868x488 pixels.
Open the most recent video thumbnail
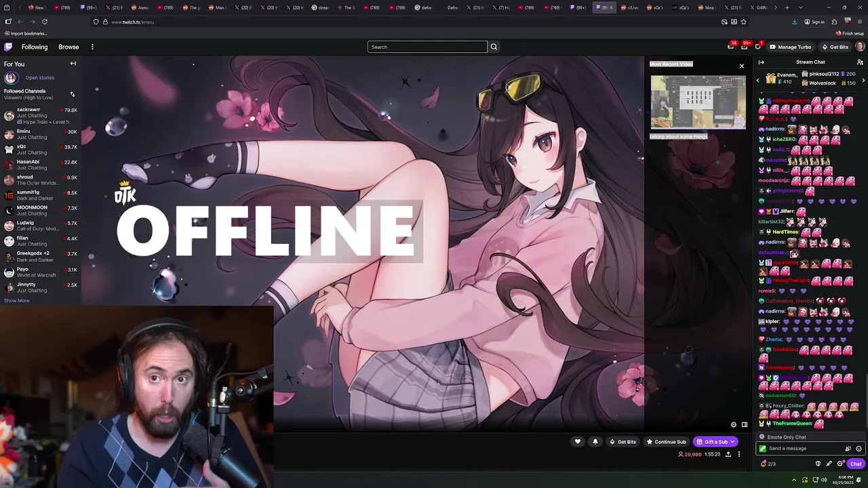(698, 102)
